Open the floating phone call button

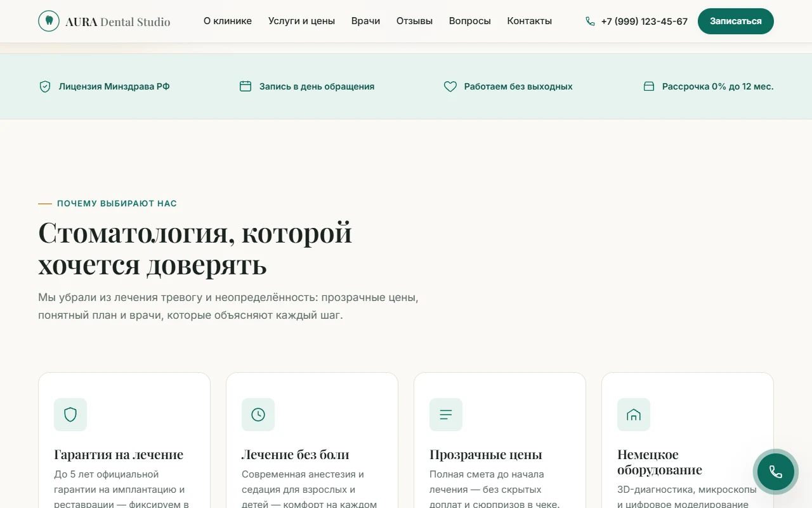point(775,472)
